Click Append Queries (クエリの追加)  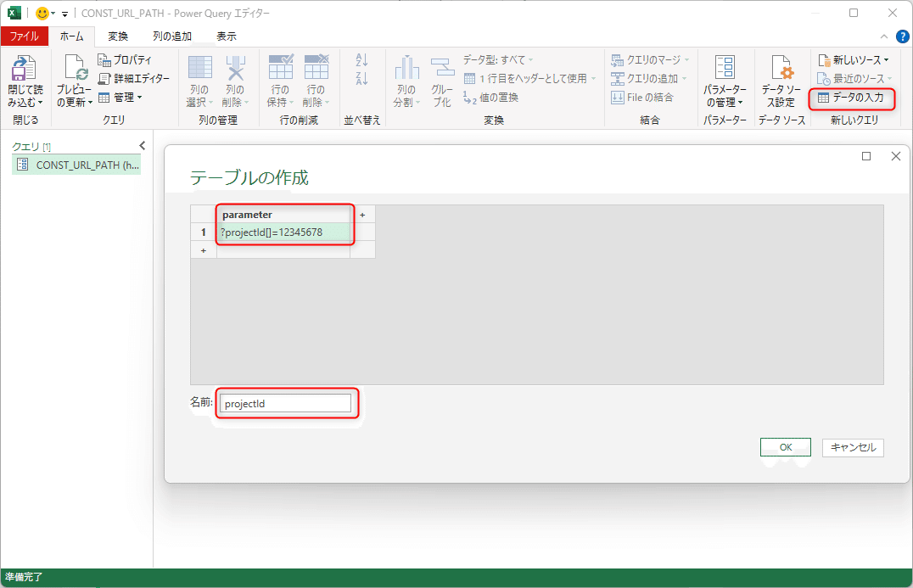coord(648,79)
